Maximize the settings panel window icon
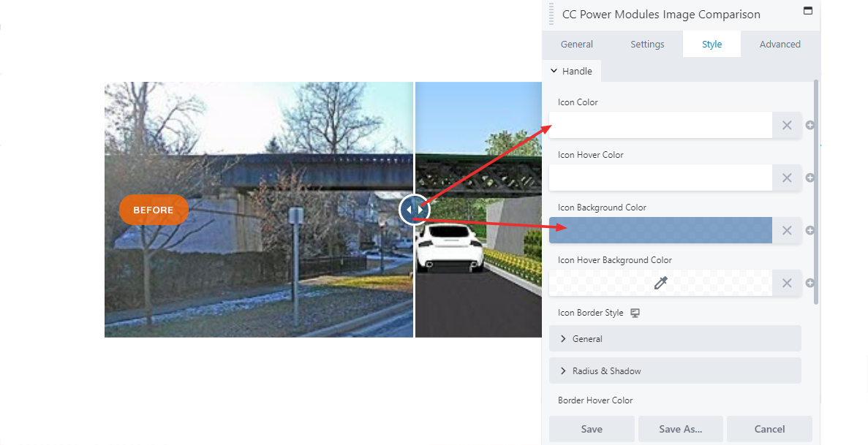868x445 pixels. [807, 10]
